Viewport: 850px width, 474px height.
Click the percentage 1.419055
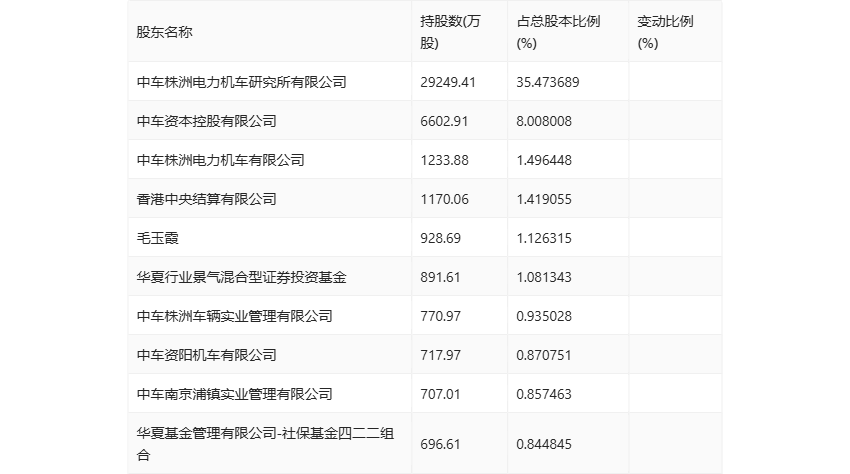[x=544, y=199]
